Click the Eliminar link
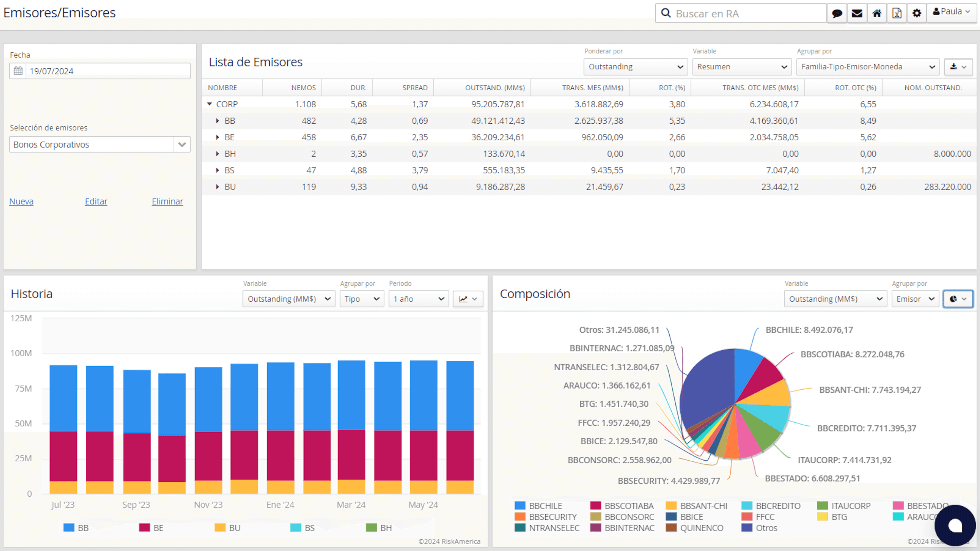The width and height of the screenshot is (980, 551). click(x=167, y=201)
